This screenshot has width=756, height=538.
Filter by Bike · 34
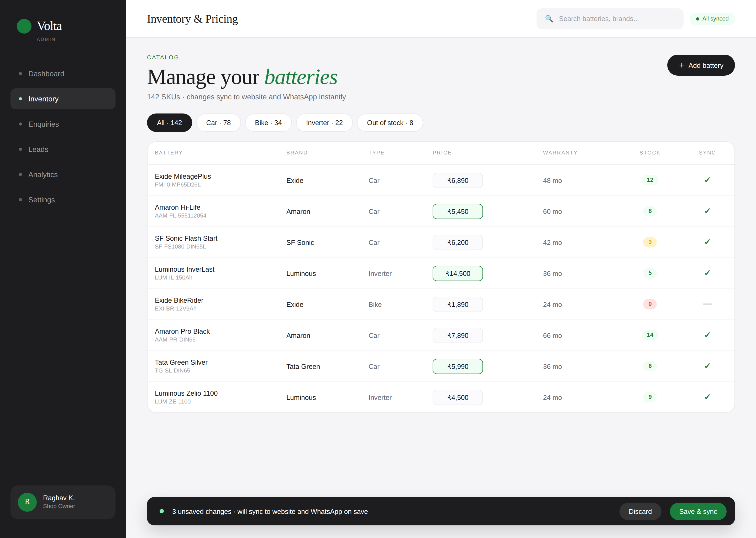point(269,123)
